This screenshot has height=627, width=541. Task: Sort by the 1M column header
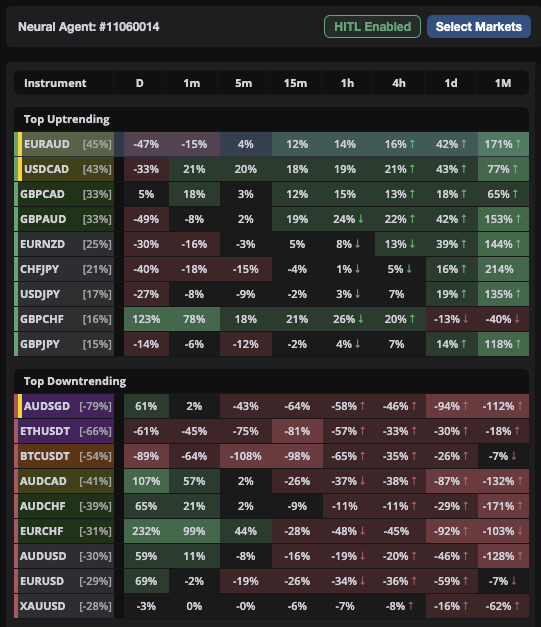tap(503, 83)
